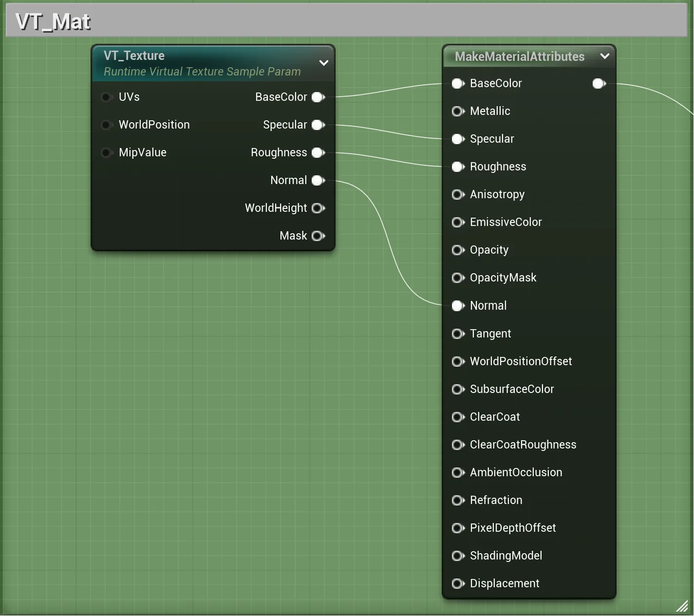This screenshot has width=694, height=616.
Task: Select the MakeMaterialAttributes node title
Action: point(520,56)
